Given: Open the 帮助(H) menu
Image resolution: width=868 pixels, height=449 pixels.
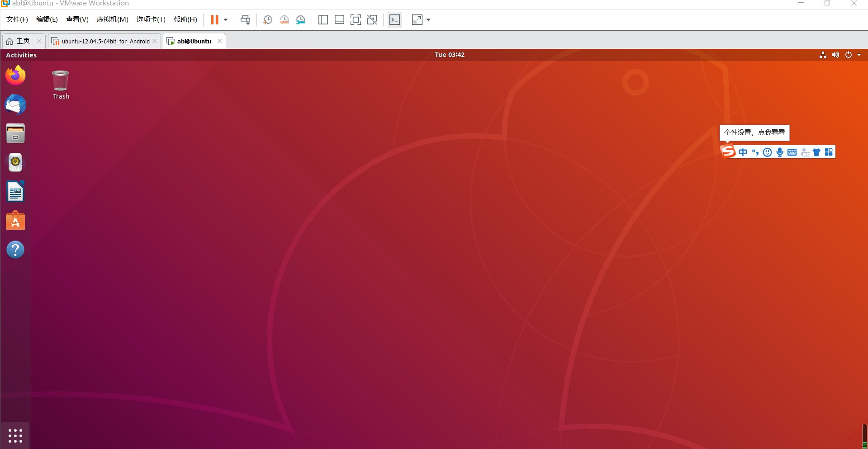Looking at the screenshot, I should [185, 19].
